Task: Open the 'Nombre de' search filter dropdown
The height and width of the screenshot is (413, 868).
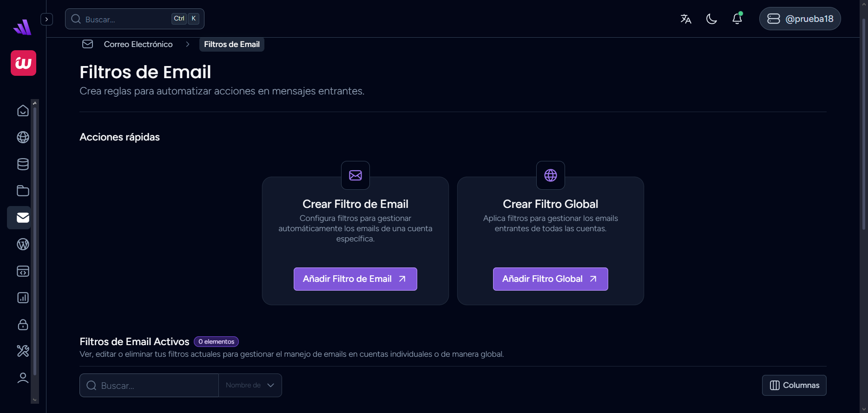Action: point(250,385)
